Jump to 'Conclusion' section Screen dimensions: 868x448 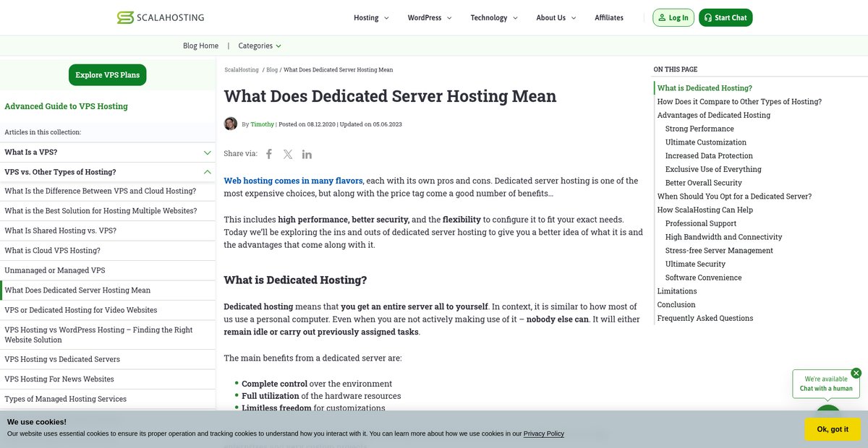click(x=676, y=304)
